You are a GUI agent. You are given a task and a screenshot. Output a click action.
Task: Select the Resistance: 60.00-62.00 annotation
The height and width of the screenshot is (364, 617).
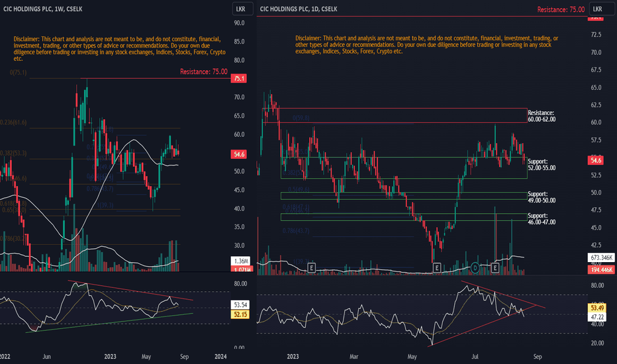coord(542,116)
